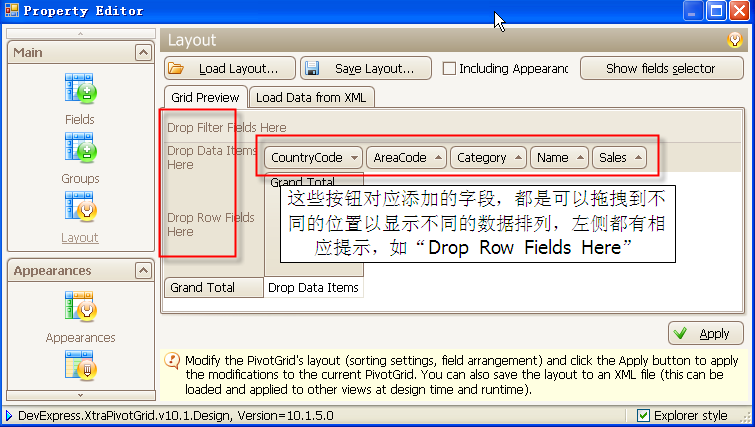Click the Appearances label under its icon

(80, 337)
